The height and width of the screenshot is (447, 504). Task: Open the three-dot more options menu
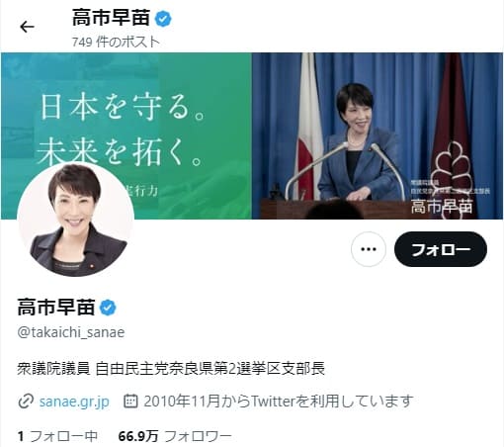[x=369, y=249]
